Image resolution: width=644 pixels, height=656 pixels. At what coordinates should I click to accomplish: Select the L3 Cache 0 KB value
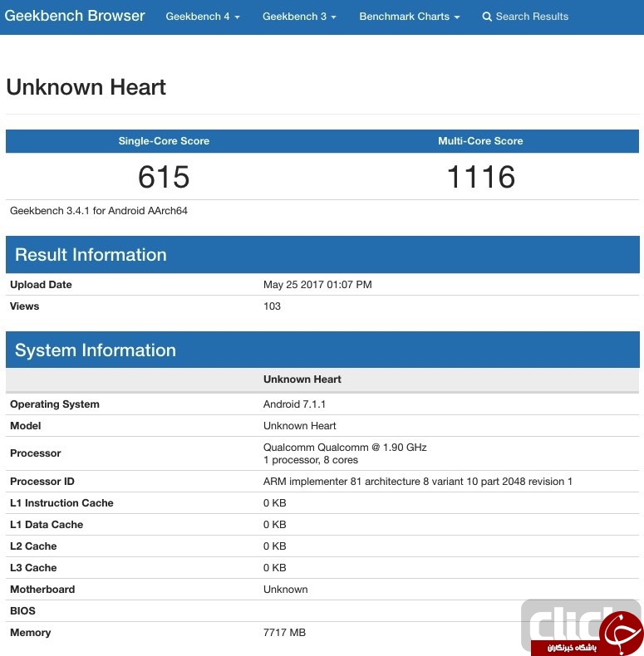(275, 568)
